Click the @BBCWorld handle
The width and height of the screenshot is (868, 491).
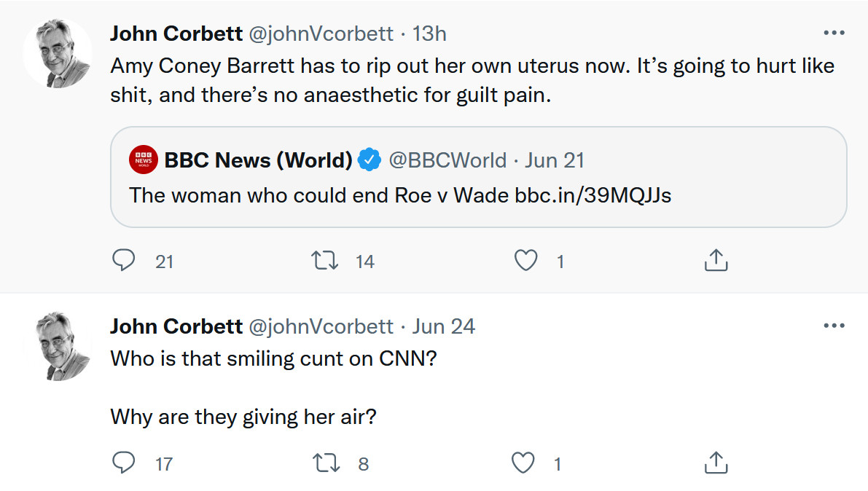point(447,160)
